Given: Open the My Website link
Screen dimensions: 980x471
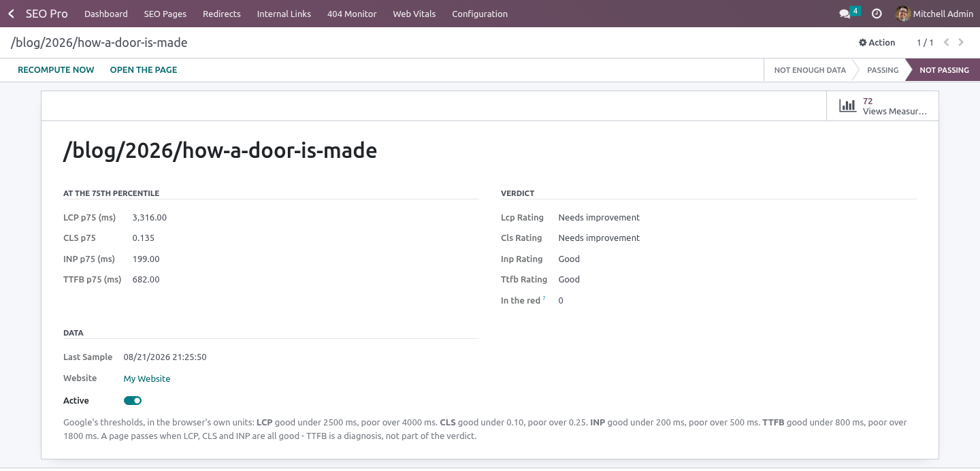Looking at the screenshot, I should (147, 378).
